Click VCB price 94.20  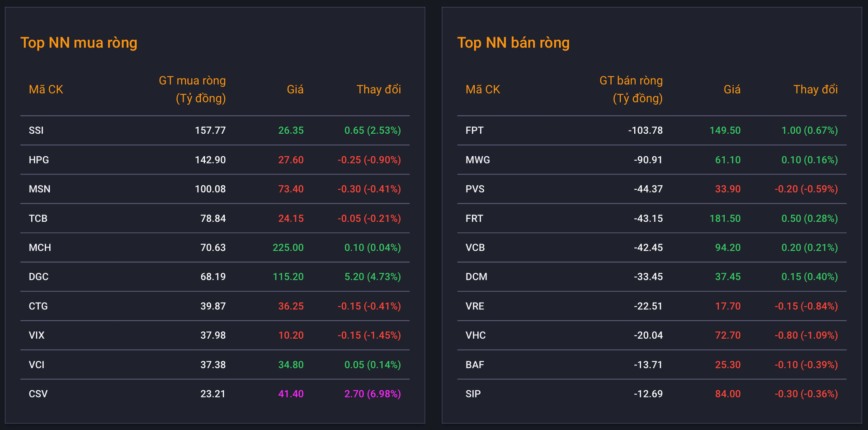click(728, 248)
